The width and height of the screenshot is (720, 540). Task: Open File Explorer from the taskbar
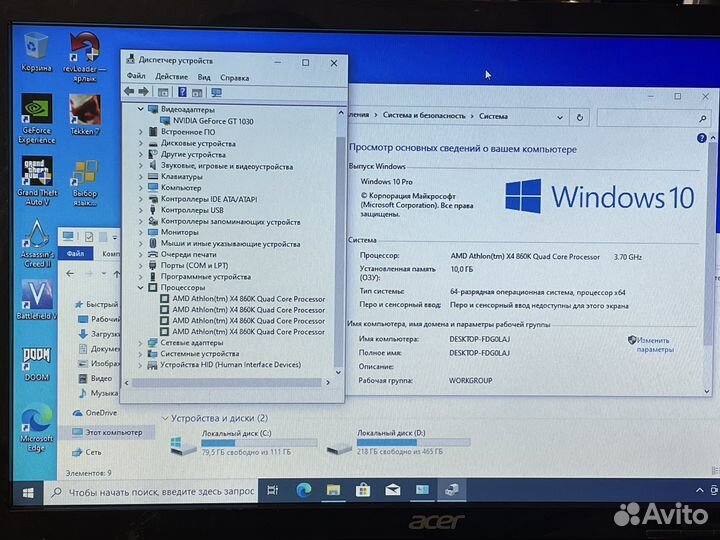coord(333,490)
